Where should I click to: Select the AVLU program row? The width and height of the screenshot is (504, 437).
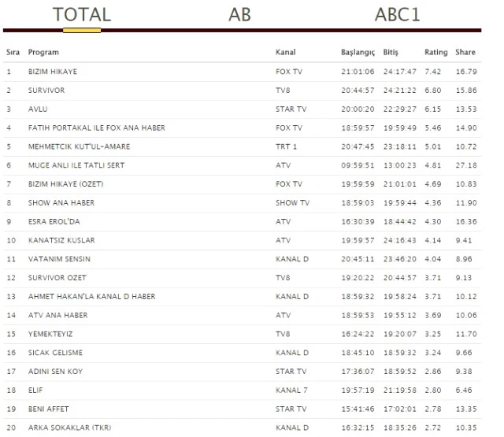38,109
